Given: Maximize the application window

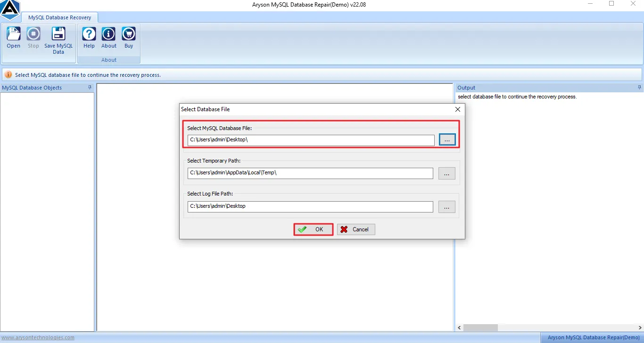Looking at the screenshot, I should click(611, 4).
